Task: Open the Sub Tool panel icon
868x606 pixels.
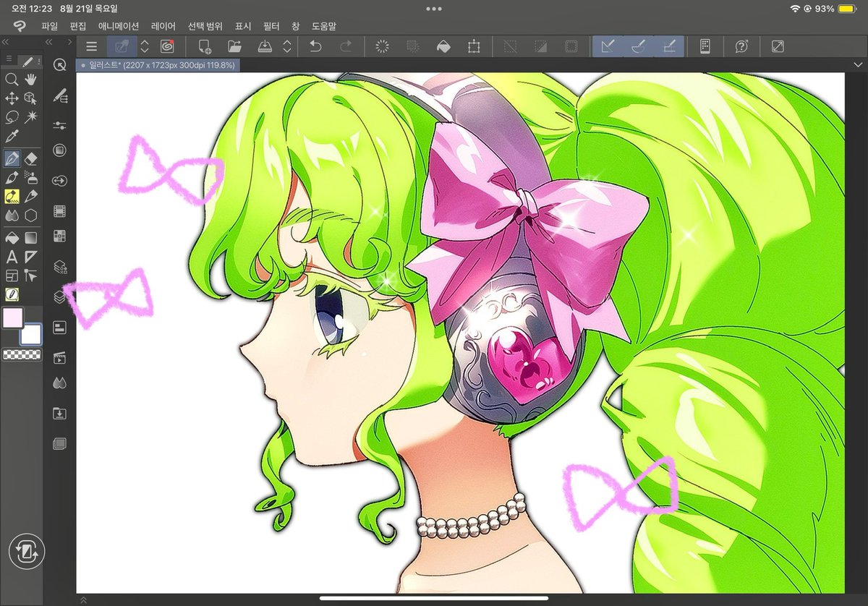Action: tap(60, 95)
